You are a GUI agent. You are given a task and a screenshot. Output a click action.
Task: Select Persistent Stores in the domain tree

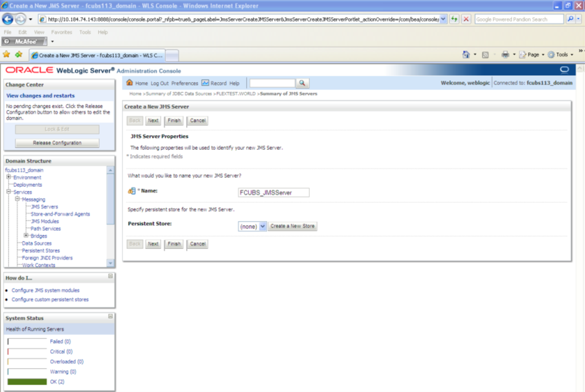click(x=40, y=251)
